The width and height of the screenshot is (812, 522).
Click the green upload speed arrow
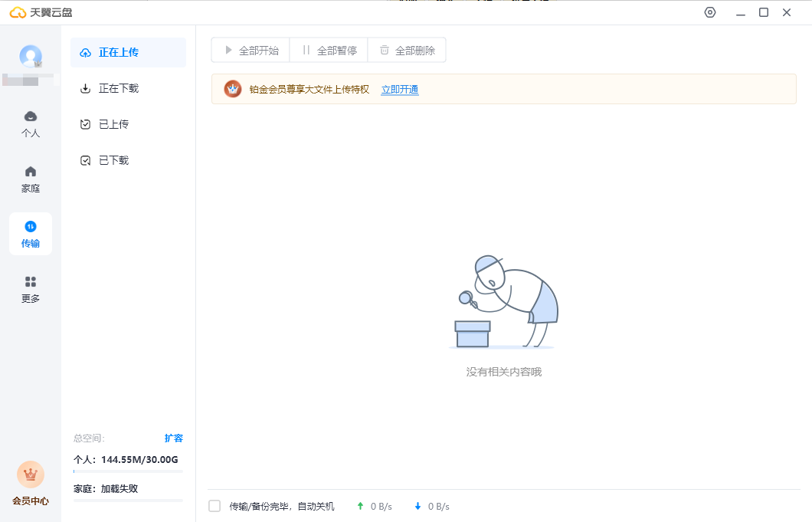point(361,506)
